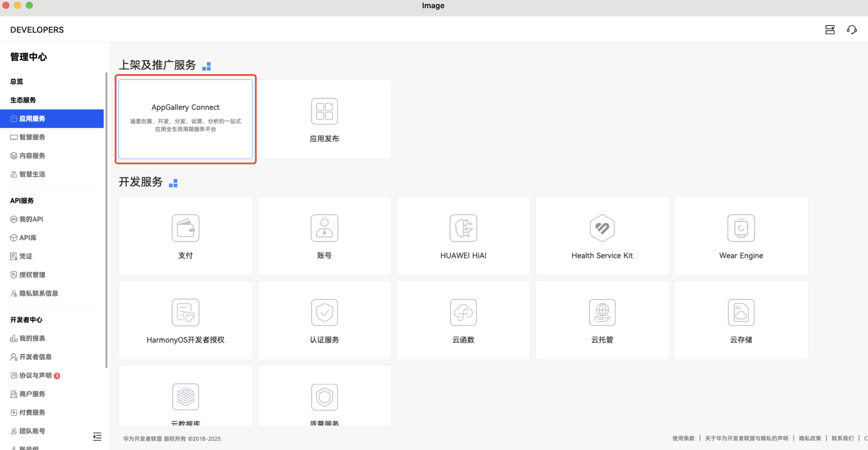
Task: Select 应用服务 in the sidebar
Action: [x=52, y=118]
